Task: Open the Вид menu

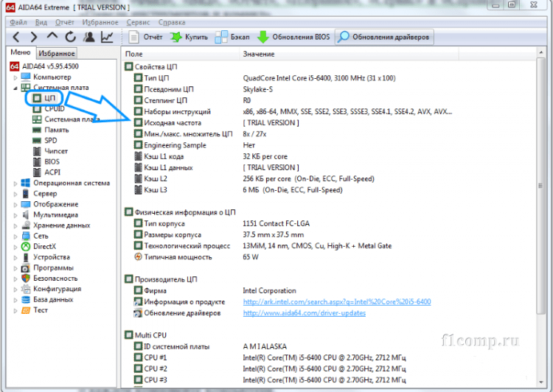Action: 41,22
